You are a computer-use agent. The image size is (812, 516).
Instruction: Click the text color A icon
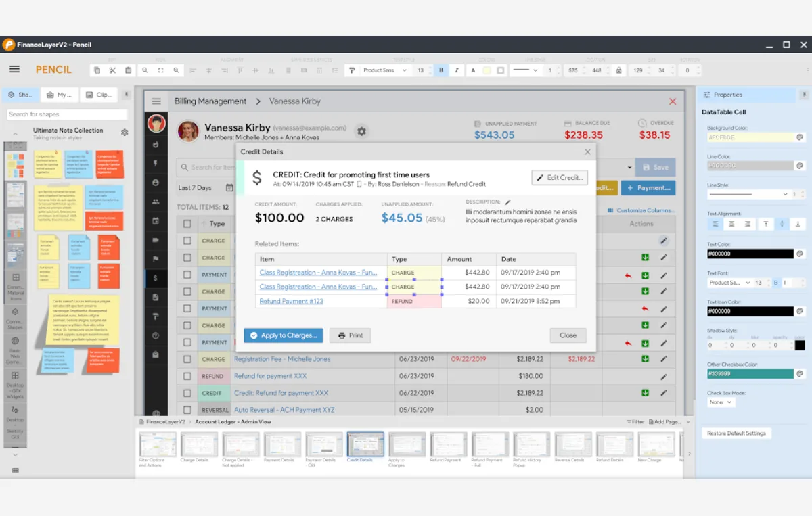pos(473,70)
